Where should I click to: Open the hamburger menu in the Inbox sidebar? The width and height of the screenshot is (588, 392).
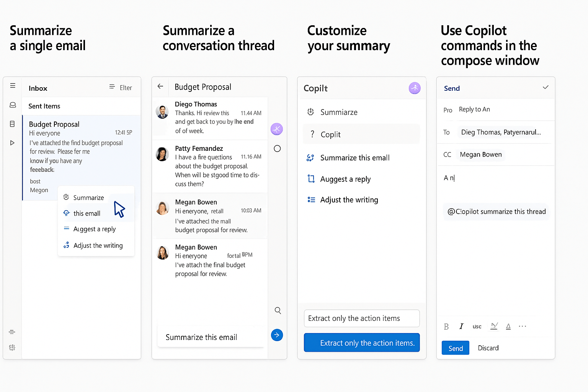(x=13, y=86)
